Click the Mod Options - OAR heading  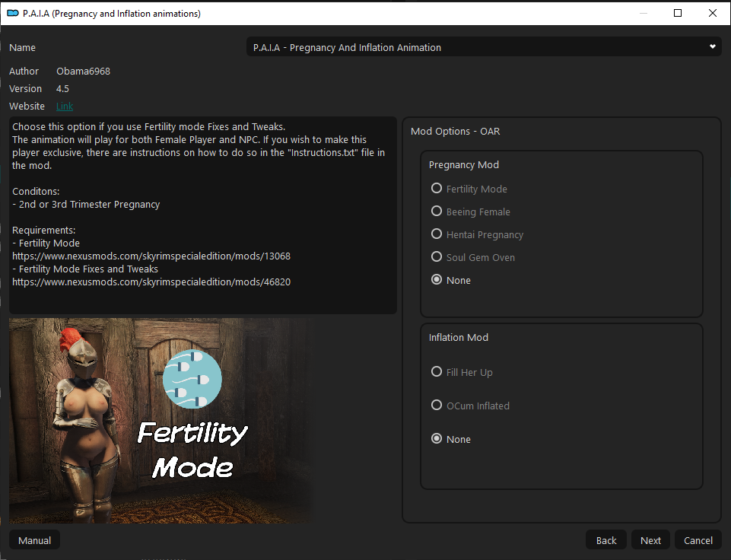[455, 132]
